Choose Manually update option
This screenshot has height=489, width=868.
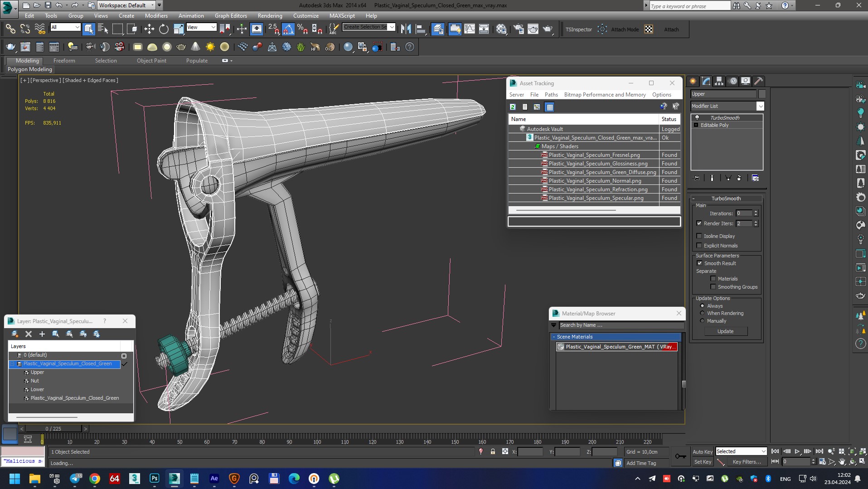point(703,321)
